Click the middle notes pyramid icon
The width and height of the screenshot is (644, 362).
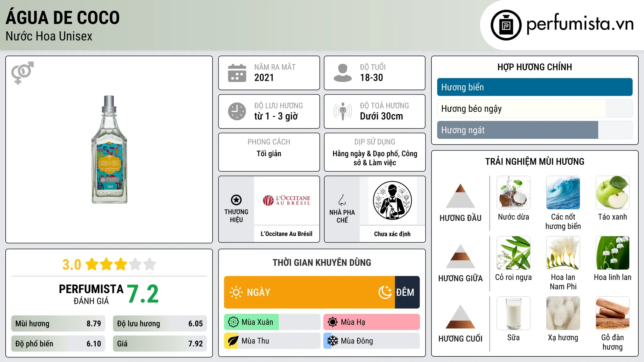pos(460,256)
